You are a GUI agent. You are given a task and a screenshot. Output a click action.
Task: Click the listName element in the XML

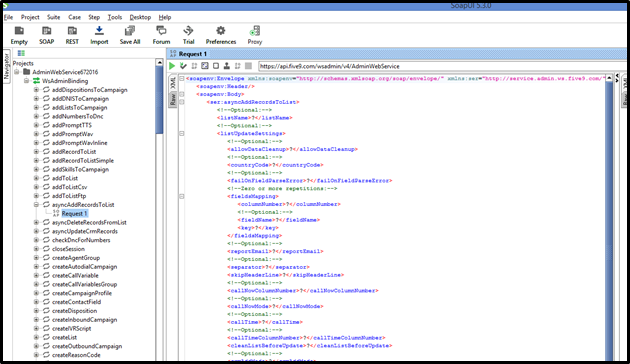[x=255, y=118]
